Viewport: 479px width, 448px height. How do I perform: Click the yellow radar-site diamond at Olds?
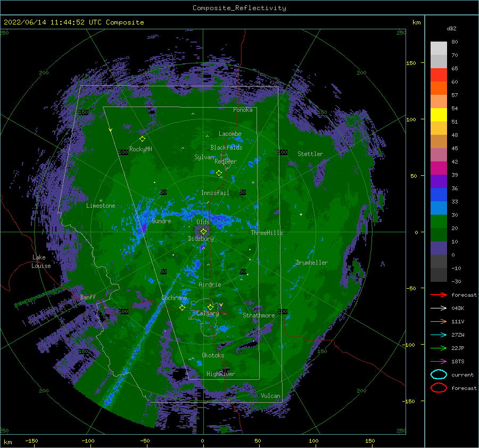(x=203, y=232)
